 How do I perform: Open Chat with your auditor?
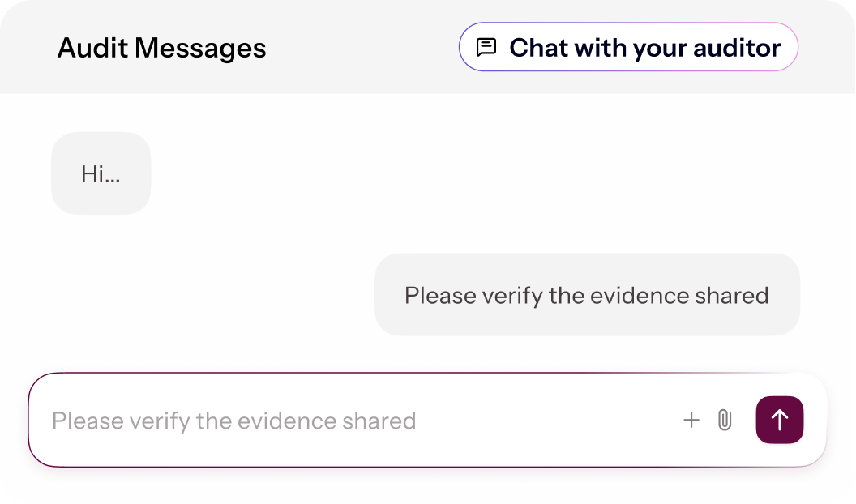[628, 48]
